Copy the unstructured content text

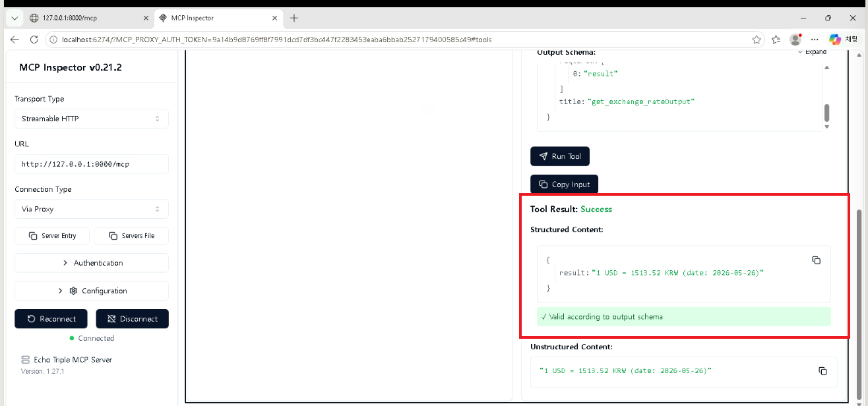tap(822, 371)
